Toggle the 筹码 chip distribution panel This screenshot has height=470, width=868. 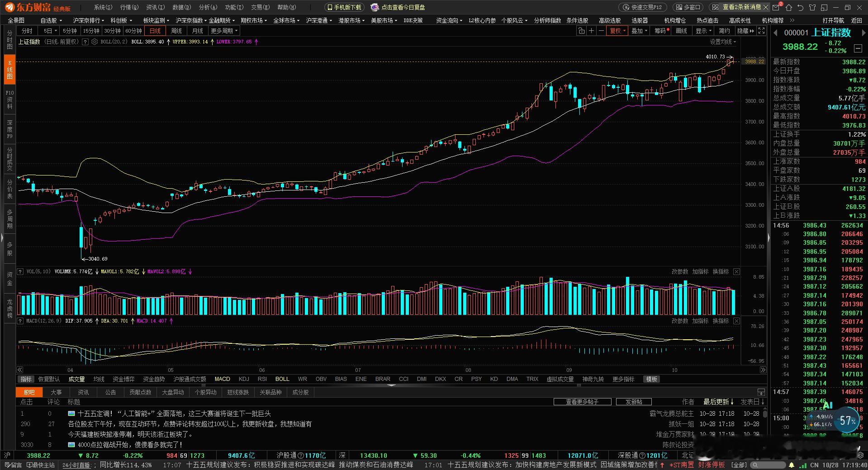coord(661,31)
